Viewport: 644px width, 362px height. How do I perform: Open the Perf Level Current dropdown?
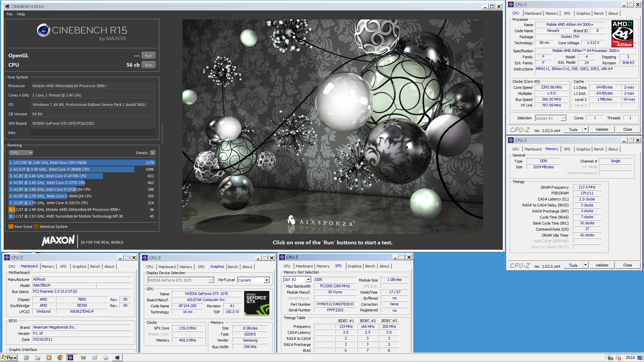click(x=254, y=280)
